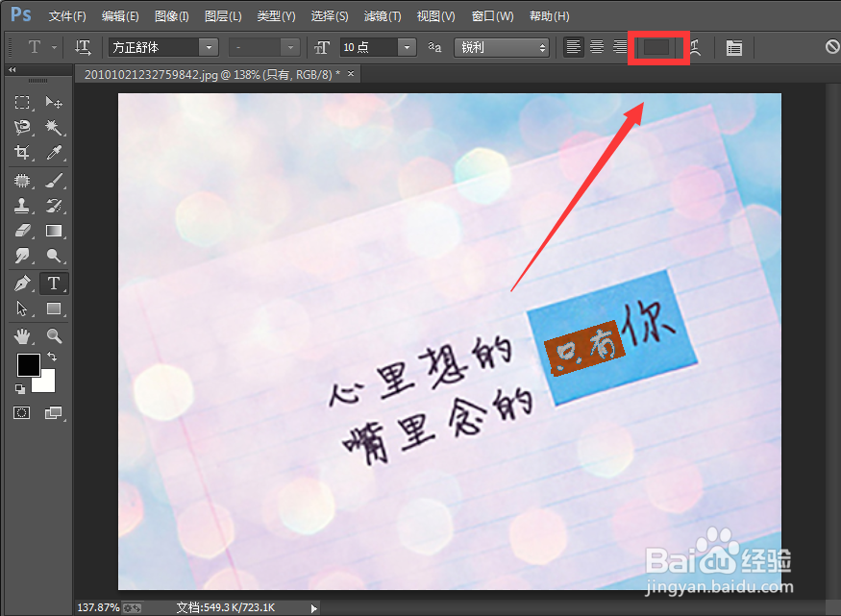Select the Pen tool
This screenshot has width=841, height=616.
(x=22, y=283)
